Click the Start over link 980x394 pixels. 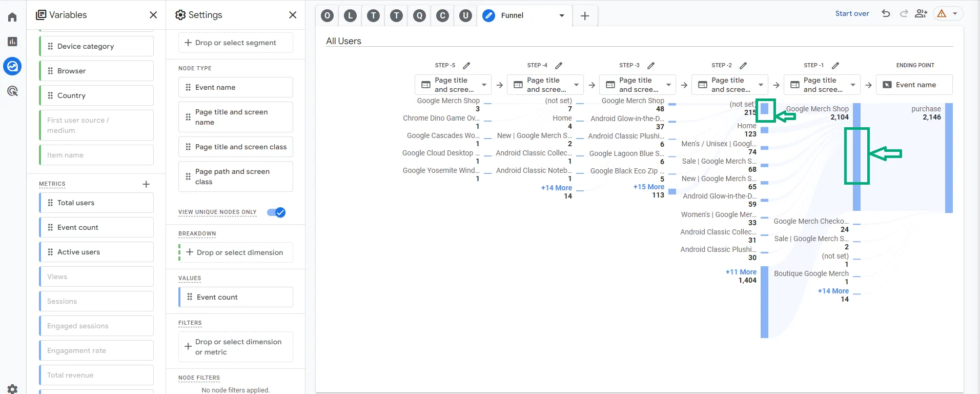pyautogui.click(x=852, y=14)
